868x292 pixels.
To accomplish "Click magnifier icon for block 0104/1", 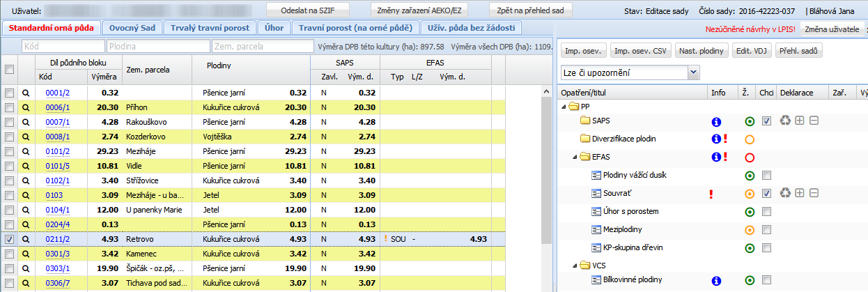I will tap(26, 210).
